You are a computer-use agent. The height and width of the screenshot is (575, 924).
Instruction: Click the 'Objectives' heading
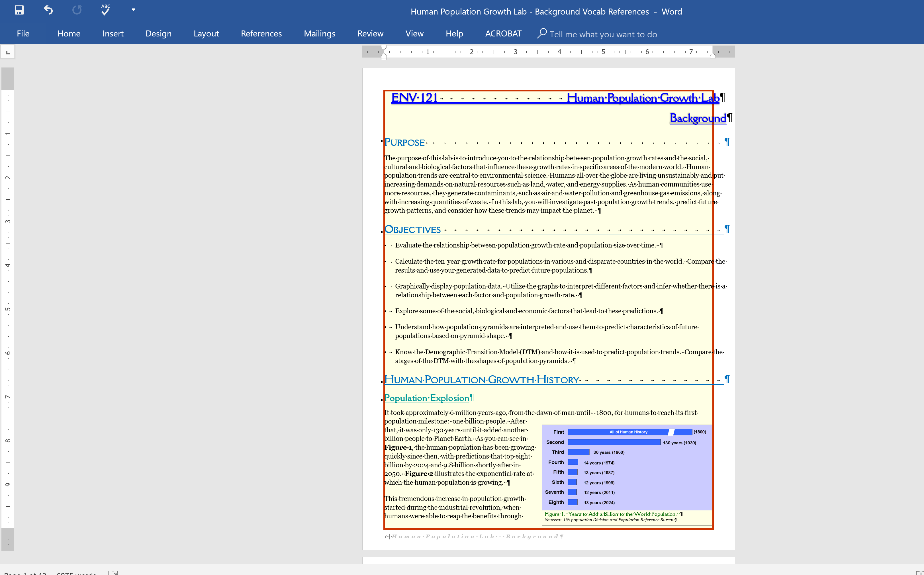(x=412, y=229)
